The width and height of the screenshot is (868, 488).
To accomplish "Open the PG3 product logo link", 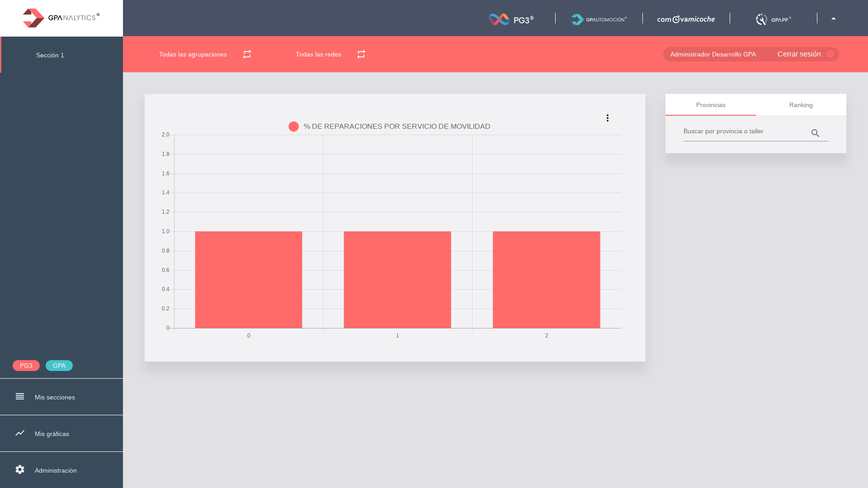I will tap(511, 19).
